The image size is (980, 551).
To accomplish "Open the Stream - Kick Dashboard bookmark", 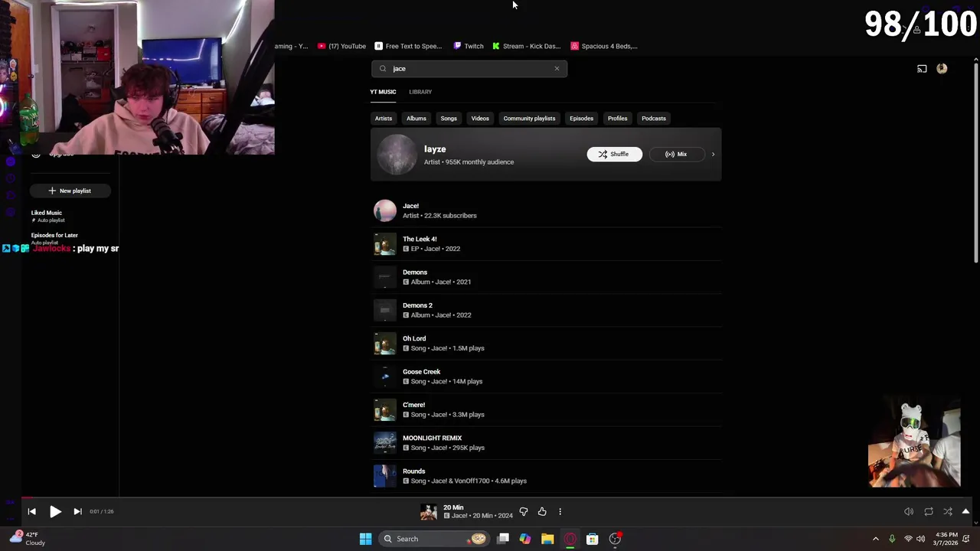I will (527, 46).
